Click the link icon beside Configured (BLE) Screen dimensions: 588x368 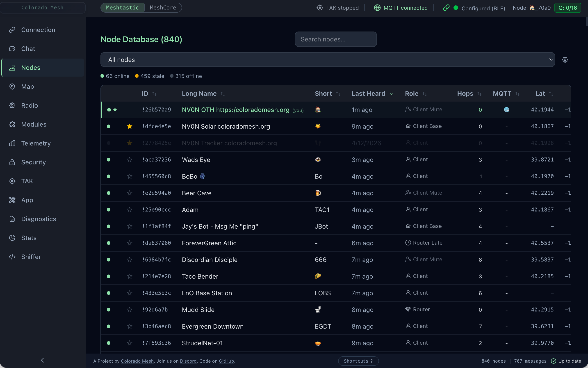[446, 8]
